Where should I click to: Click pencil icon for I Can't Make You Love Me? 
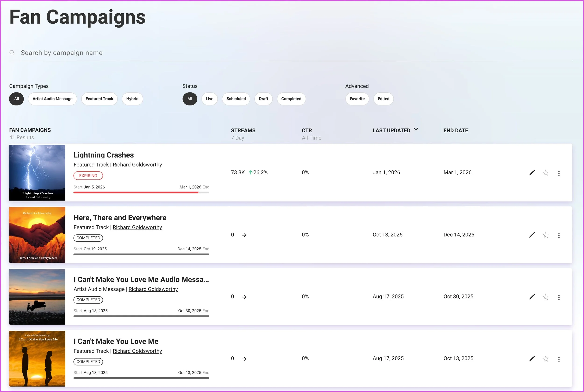click(x=532, y=358)
